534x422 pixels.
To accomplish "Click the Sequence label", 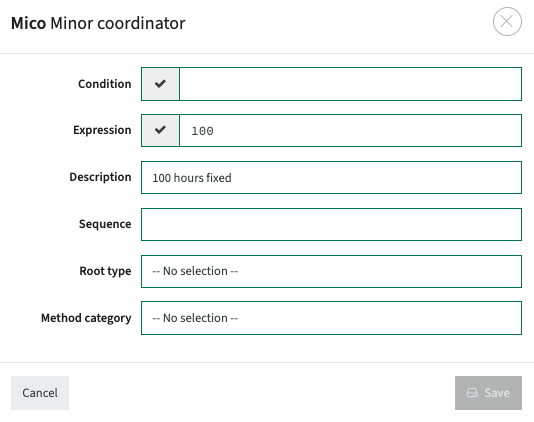I will tap(105, 224).
